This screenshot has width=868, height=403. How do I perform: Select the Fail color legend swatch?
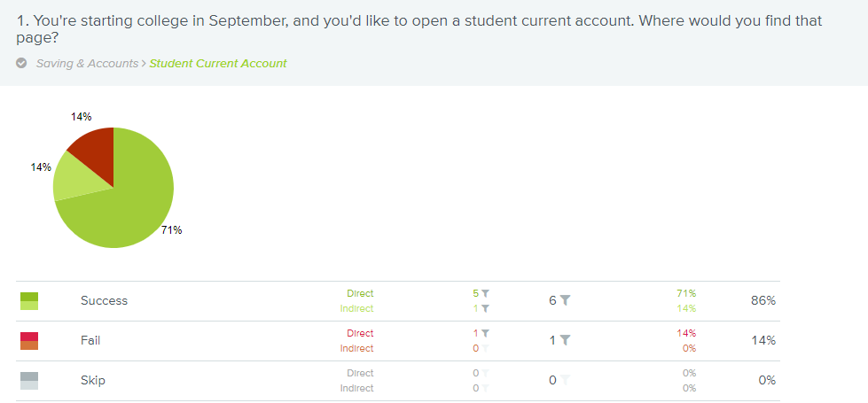29,341
